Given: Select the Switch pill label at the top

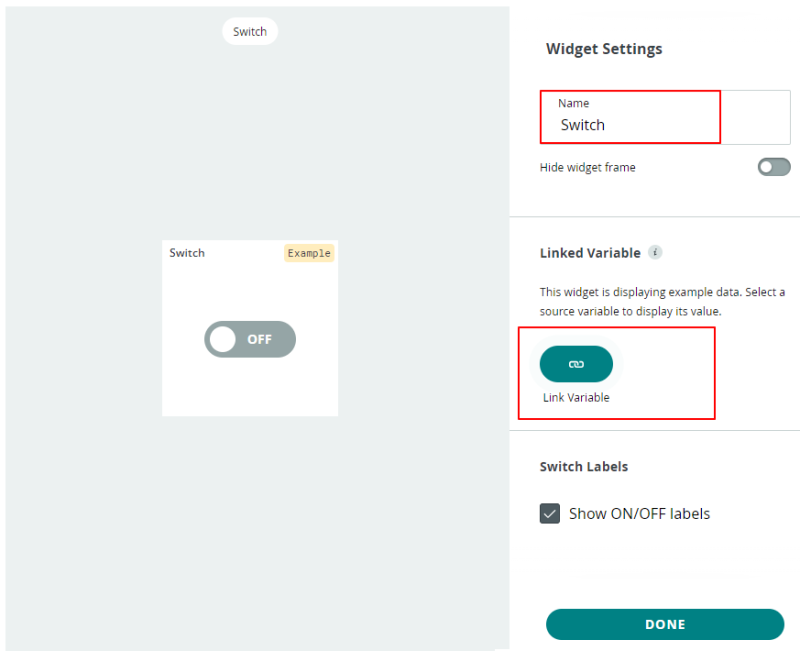Looking at the screenshot, I should click(x=250, y=32).
